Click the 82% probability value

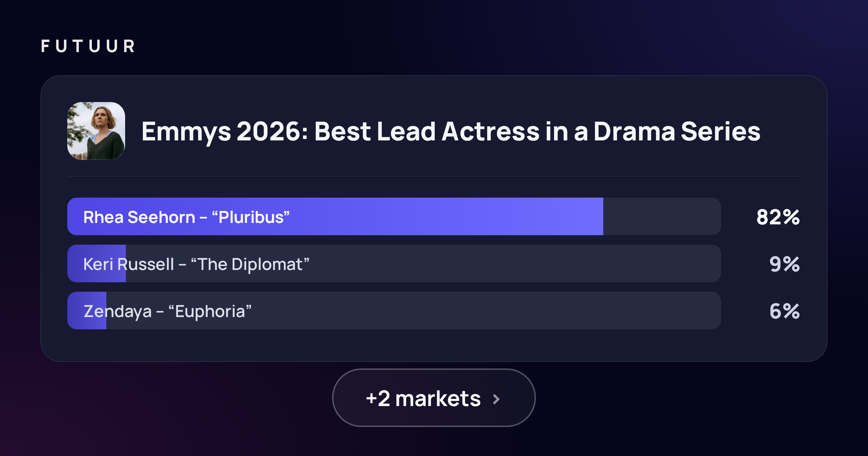[778, 217]
